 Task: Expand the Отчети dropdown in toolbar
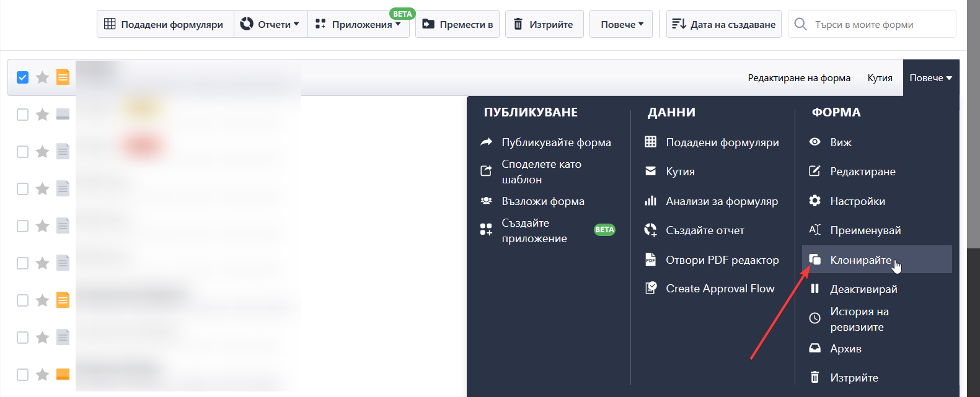coord(270,24)
